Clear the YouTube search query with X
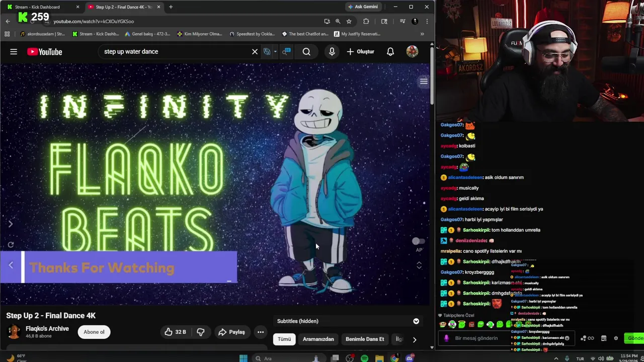 click(x=255, y=52)
